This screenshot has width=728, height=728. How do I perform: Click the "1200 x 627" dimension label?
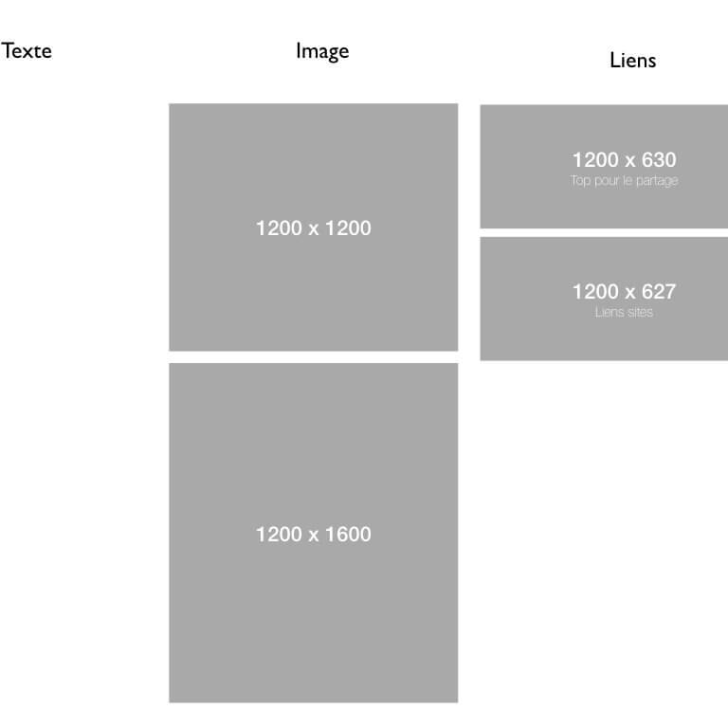(x=624, y=292)
